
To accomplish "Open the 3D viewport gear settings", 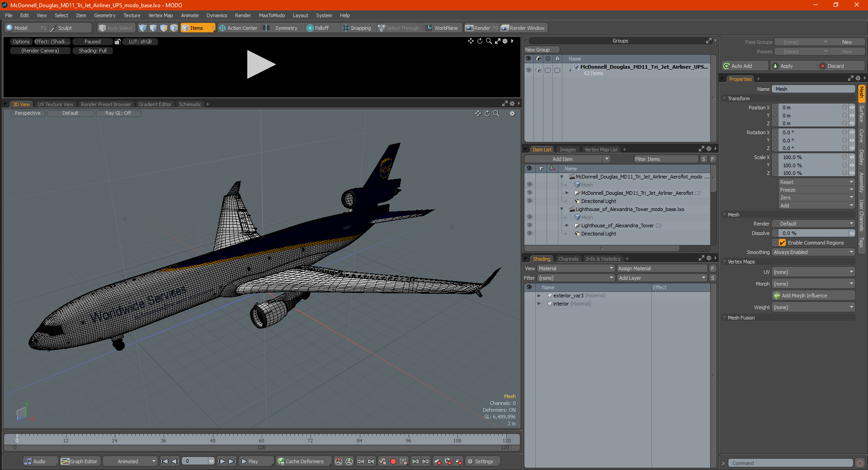I will (512, 113).
